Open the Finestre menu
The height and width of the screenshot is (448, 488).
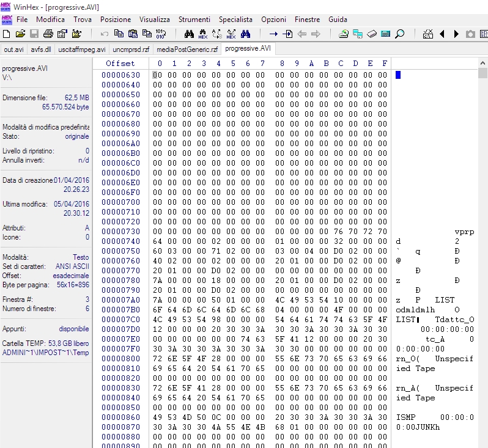[307, 20]
